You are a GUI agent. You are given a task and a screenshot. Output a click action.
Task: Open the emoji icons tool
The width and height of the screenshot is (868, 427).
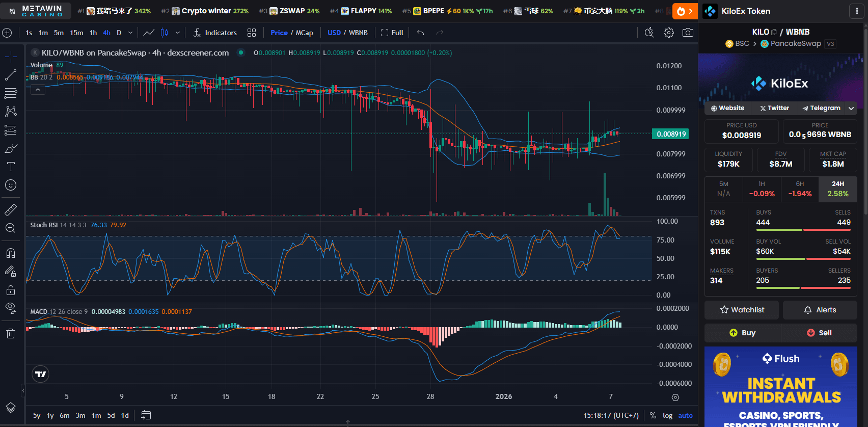click(11, 185)
